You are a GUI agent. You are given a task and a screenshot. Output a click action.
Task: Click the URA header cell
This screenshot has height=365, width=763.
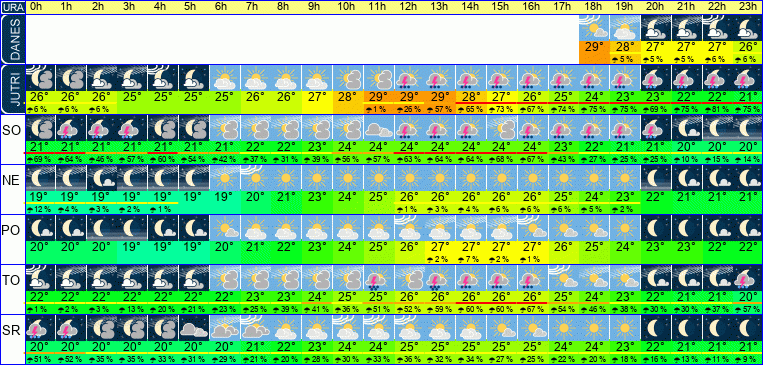coord(12,7)
